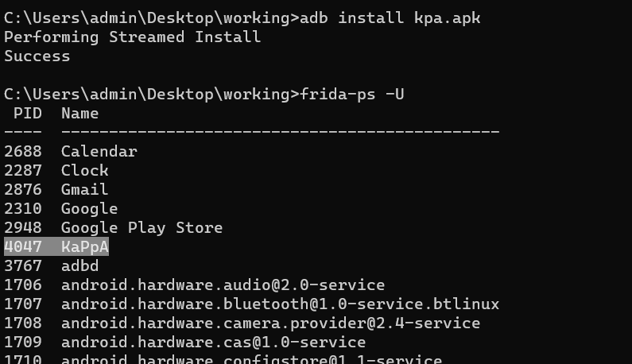This screenshot has width=632, height=364.
Task: Click the "Success" output line
Action: coord(37,56)
